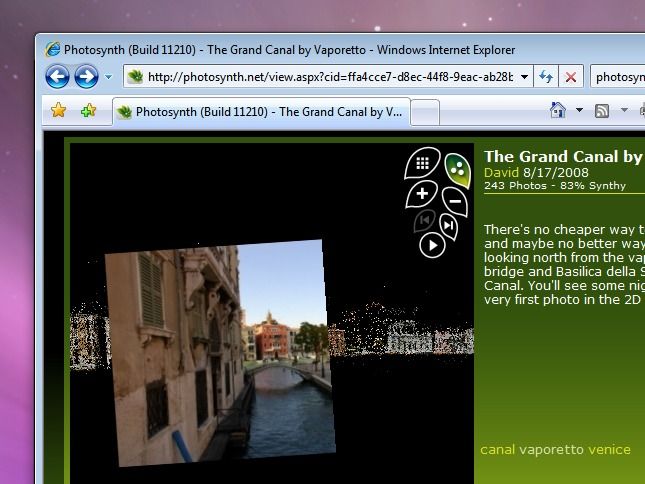This screenshot has height=484, width=645.
Task: Go to the previous photo
Action: (424, 220)
